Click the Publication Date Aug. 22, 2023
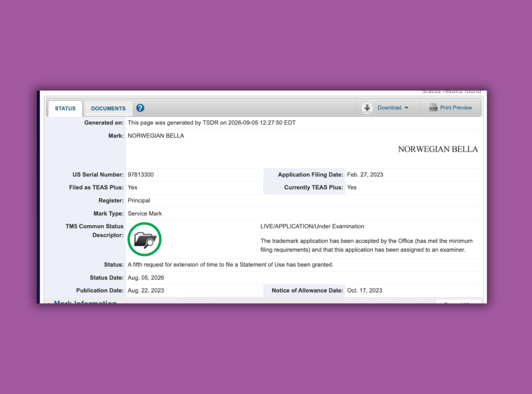Screen dimensions: 532x394 tap(146, 291)
